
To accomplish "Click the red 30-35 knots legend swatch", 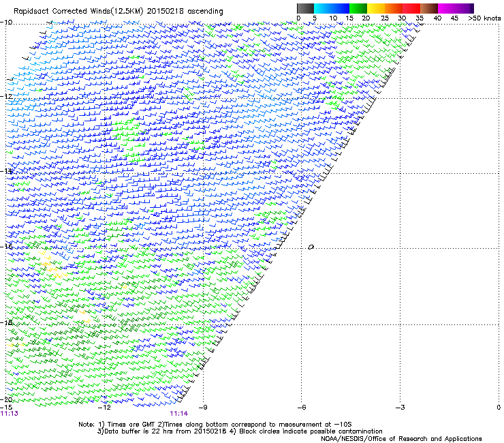I will pos(411,8).
